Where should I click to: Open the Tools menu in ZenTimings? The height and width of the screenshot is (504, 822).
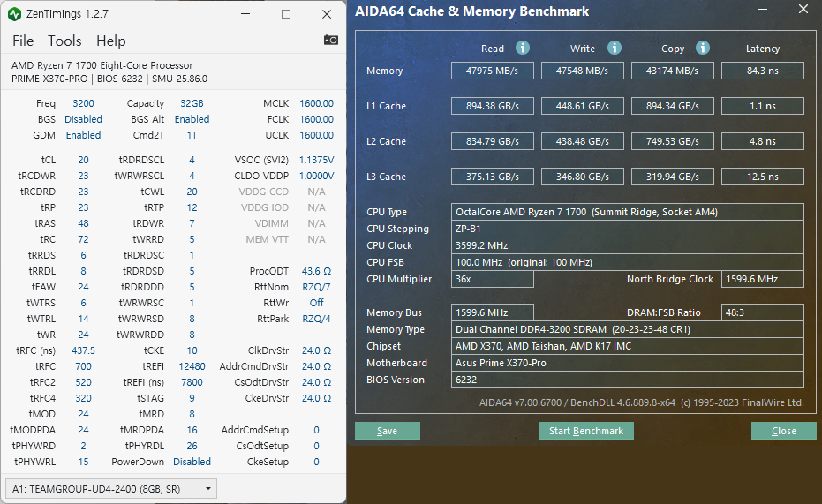[x=64, y=41]
